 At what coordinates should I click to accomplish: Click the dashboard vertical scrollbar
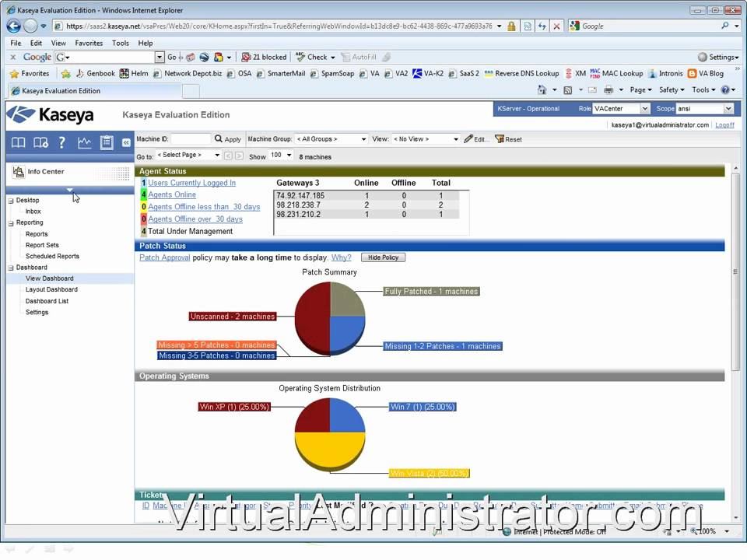[x=735, y=271]
